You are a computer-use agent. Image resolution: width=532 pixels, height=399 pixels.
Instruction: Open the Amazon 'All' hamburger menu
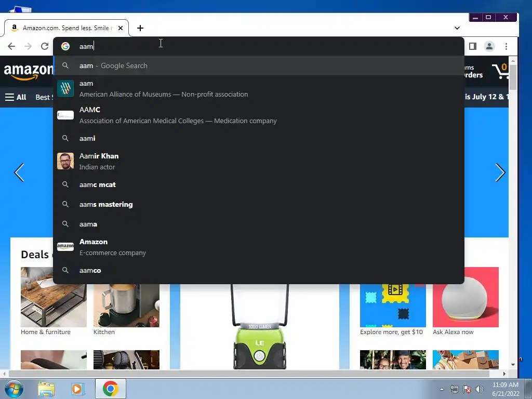pyautogui.click(x=16, y=97)
